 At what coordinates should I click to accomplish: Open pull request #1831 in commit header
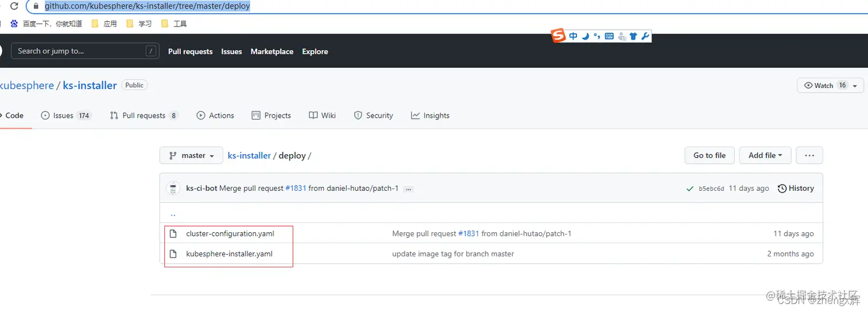coord(296,189)
